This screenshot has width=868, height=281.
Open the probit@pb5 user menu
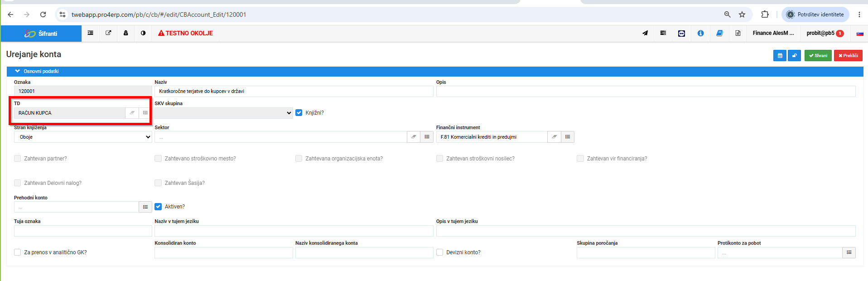tap(825, 33)
